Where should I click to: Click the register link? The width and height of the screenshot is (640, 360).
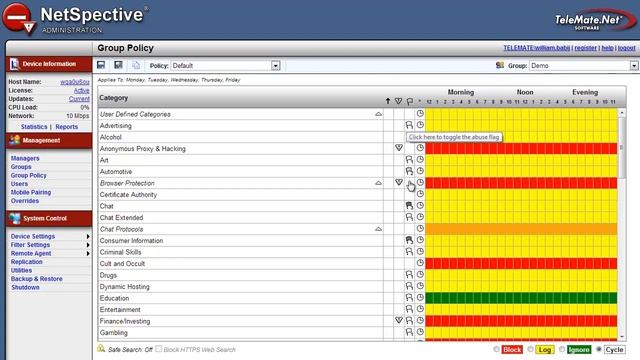(586, 48)
